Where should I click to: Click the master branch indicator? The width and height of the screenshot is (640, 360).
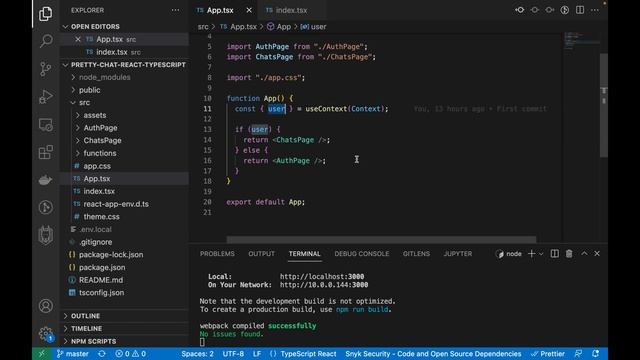pyautogui.click(x=73, y=354)
